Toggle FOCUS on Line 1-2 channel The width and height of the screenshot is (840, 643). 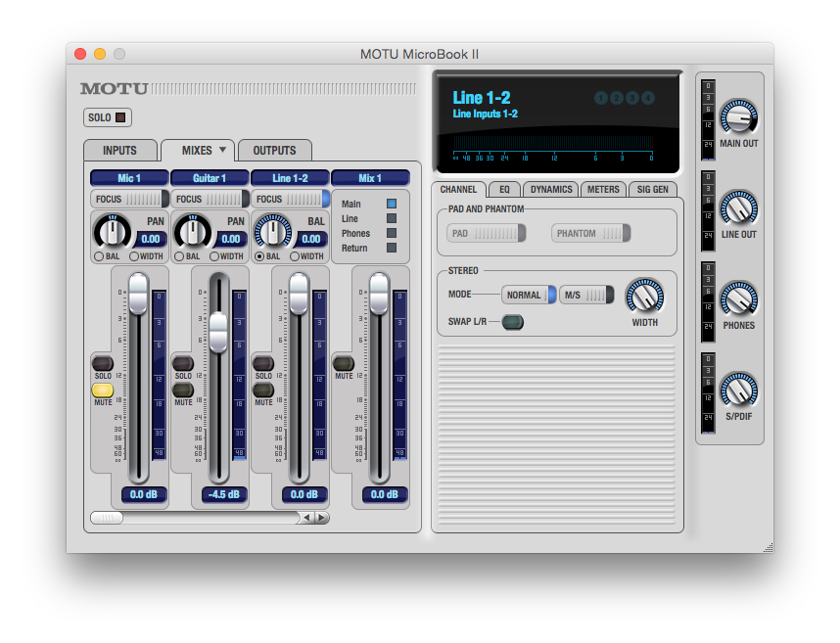click(x=291, y=200)
